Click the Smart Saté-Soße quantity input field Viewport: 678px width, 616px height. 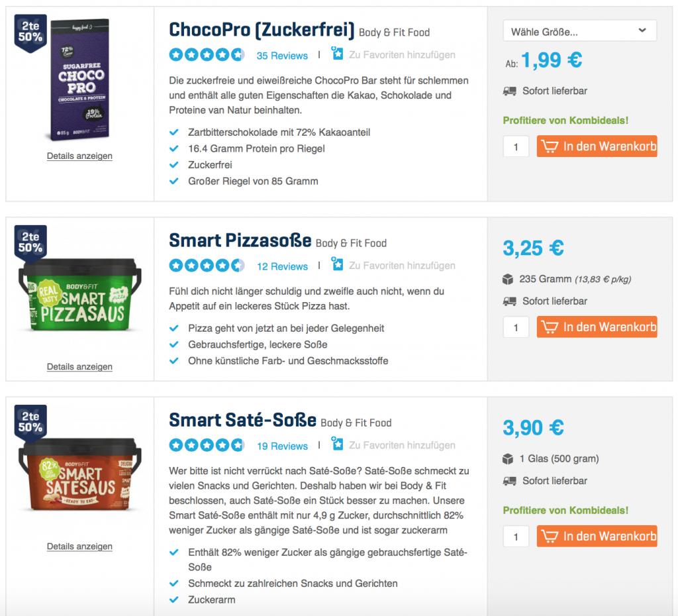[x=516, y=536]
